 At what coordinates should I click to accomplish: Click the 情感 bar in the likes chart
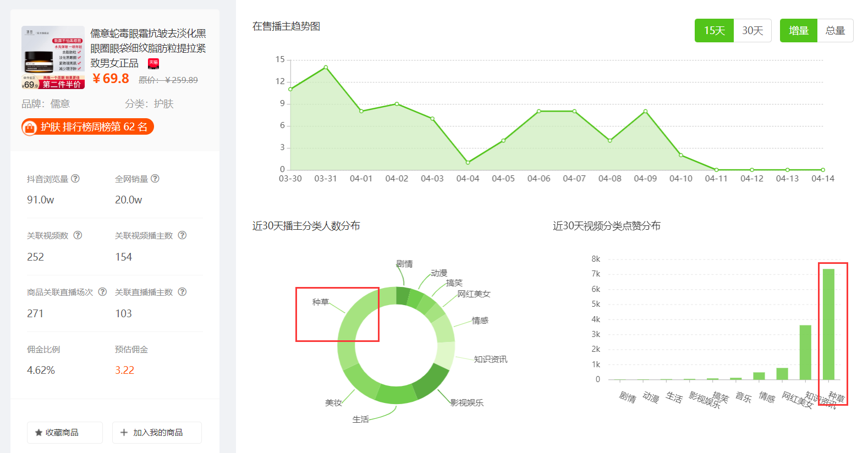pos(759,376)
